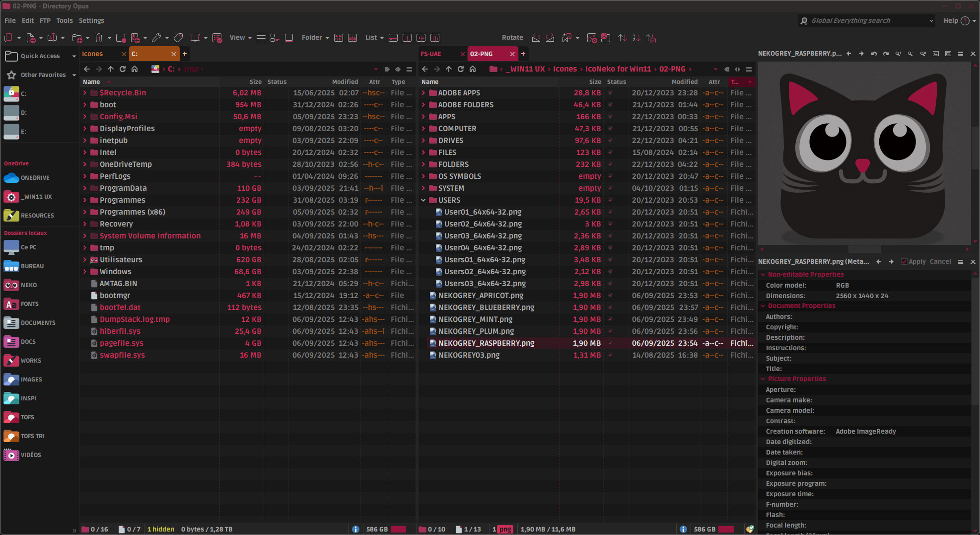Collapse the USERS folder tree
The height and width of the screenshot is (535, 980).
coord(423,200)
